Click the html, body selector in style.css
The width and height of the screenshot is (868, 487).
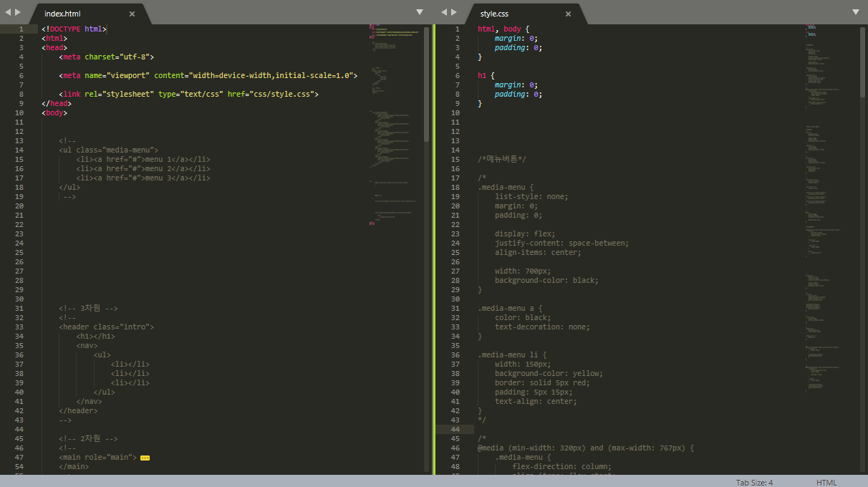click(504, 29)
